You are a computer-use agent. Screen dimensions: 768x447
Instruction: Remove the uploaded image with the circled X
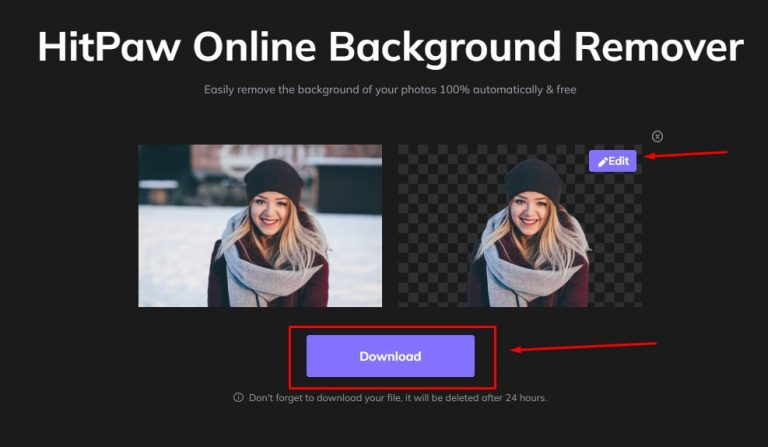(x=657, y=137)
